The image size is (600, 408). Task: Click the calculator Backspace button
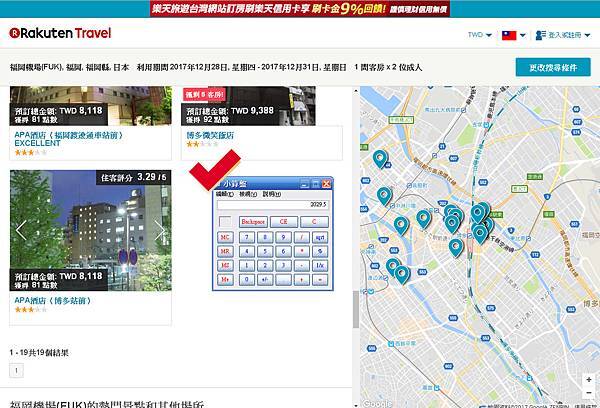[x=253, y=222]
